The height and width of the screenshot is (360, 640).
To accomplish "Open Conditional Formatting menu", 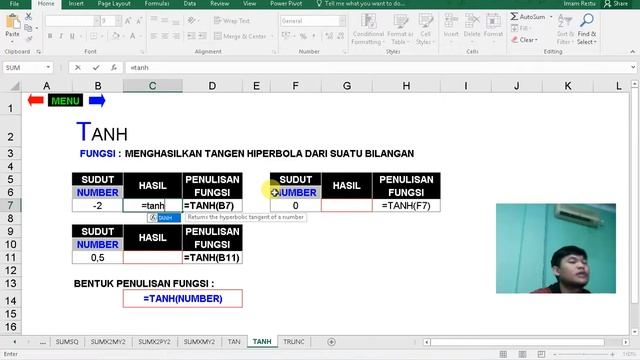I will [368, 29].
